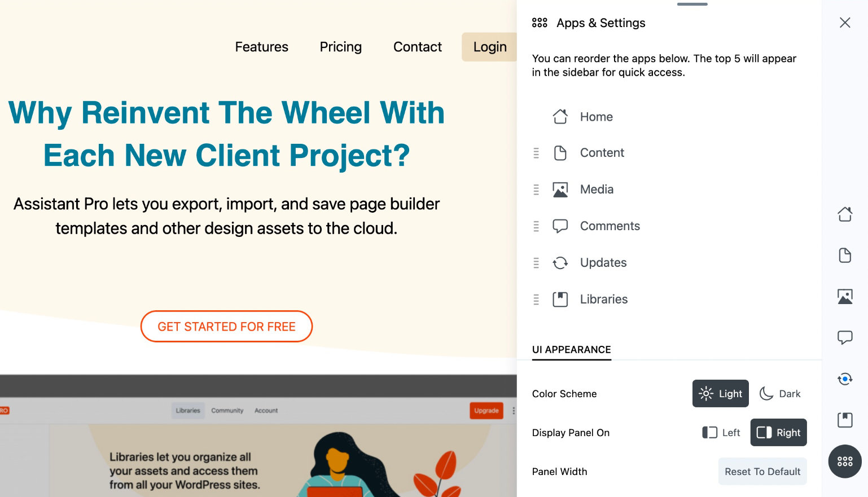Viewport: 868px width, 497px height.
Task: Open Media app via sidebar image icon
Action: [844, 297]
